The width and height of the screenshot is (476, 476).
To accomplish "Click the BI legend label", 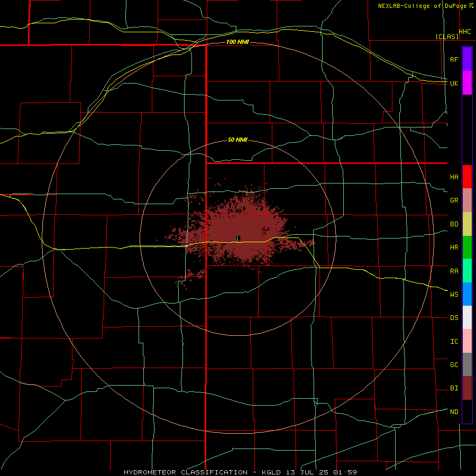I will [x=454, y=388].
